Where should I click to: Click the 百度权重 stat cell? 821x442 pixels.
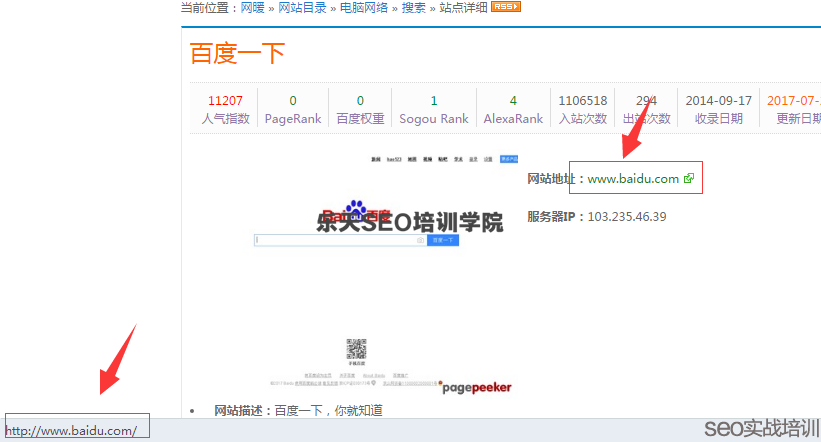[360, 109]
